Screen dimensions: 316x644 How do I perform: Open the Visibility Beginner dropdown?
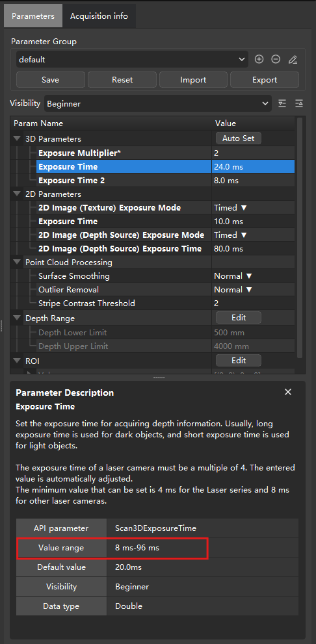pos(158,104)
